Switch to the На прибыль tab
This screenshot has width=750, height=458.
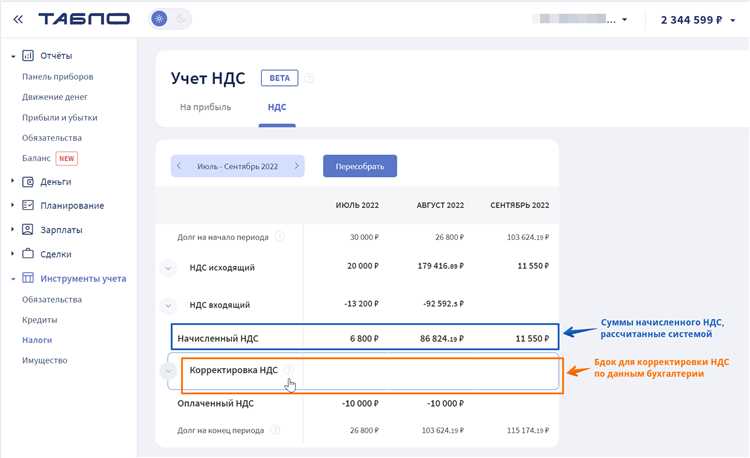(x=205, y=106)
